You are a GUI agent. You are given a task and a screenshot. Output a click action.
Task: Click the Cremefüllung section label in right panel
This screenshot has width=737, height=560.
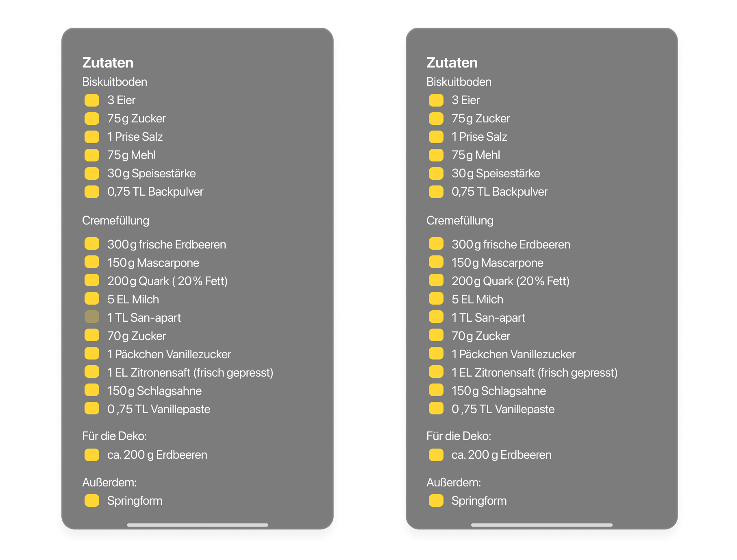(460, 220)
